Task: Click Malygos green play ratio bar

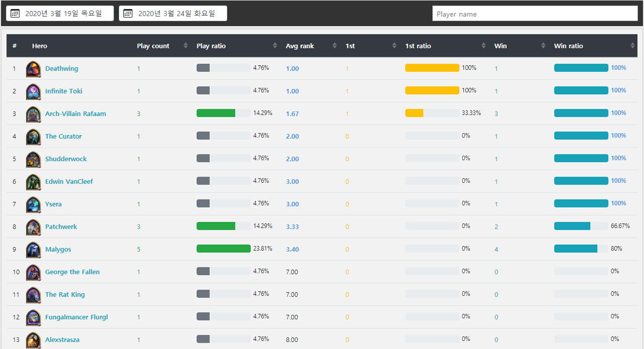Action: pos(223,249)
